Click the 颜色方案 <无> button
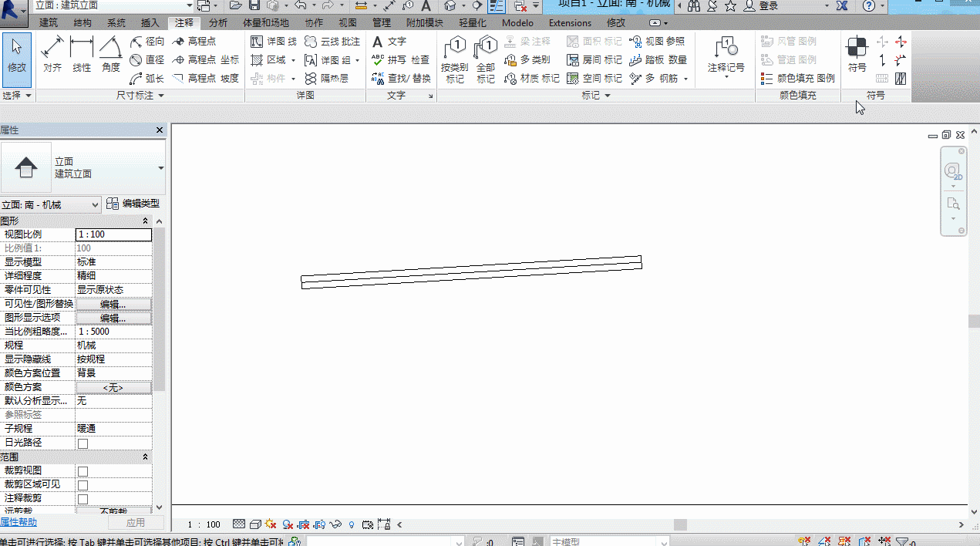Screen dimensions: 980x546 tap(113, 387)
